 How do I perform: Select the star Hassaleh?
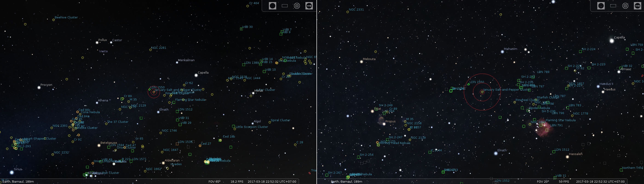tap(567, 157)
